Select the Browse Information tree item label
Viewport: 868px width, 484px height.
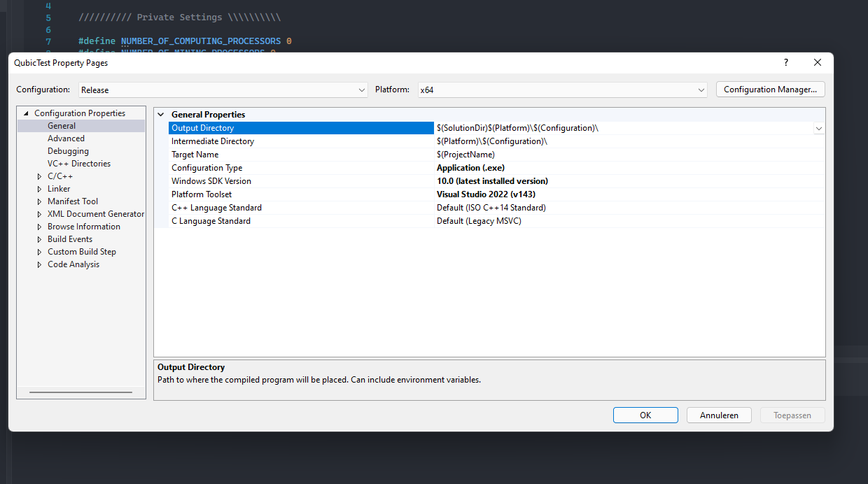[x=84, y=227]
